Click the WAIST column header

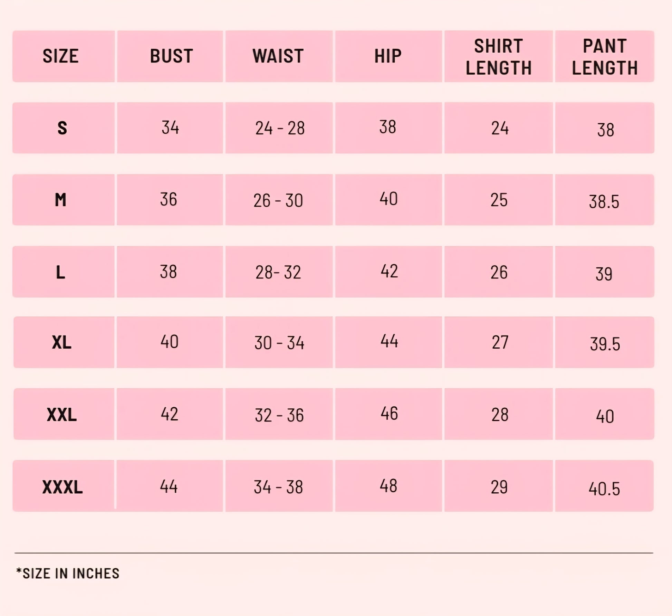(x=279, y=56)
